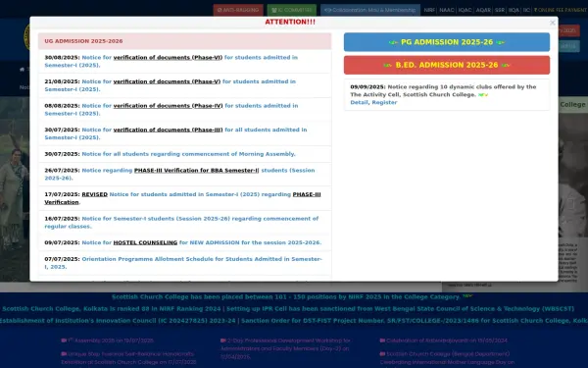Image resolution: width=588 pixels, height=368 pixels.
Task: Open the IIQA link in the top bar
Action: pyautogui.click(x=514, y=10)
